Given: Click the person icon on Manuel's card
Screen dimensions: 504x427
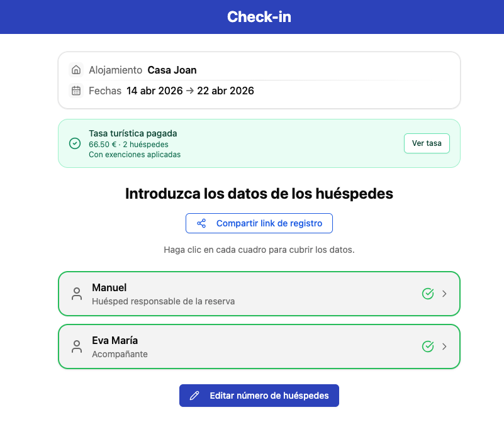Looking at the screenshot, I should coord(76,293).
